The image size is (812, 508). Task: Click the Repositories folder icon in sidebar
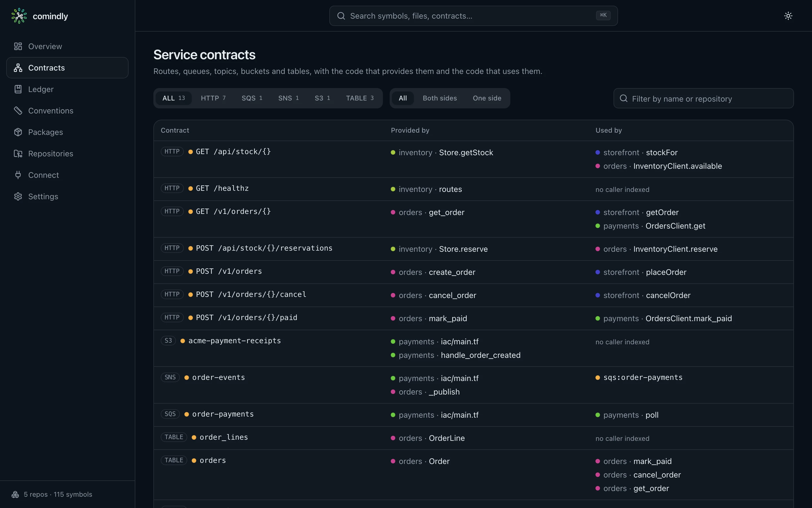coord(18,154)
